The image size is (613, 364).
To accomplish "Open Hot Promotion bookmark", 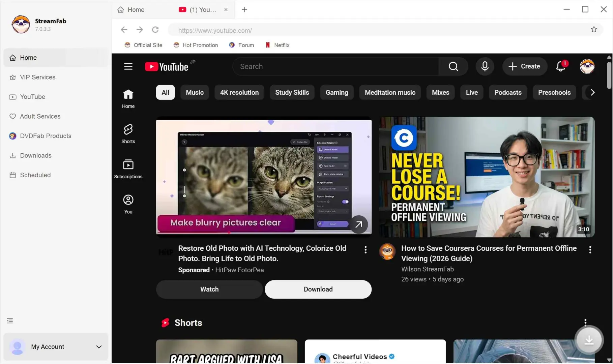I will [x=196, y=45].
